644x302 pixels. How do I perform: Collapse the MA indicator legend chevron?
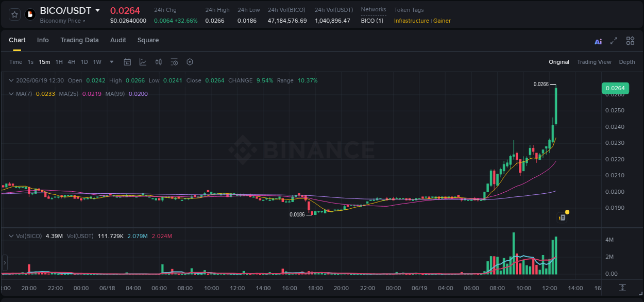[x=11, y=94]
